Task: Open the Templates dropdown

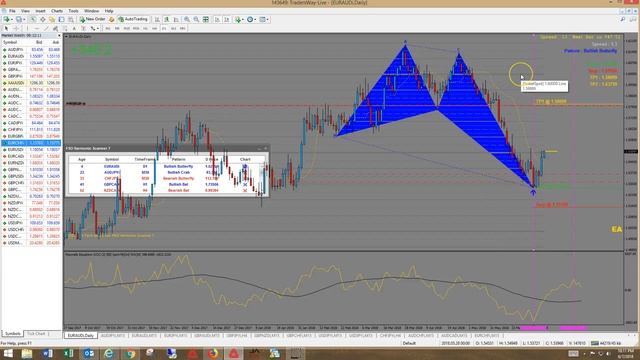Action: 264,19
